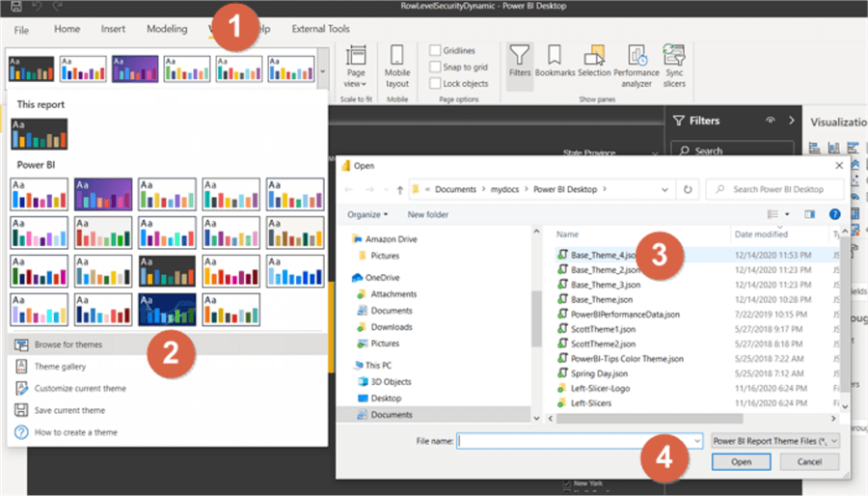The width and height of the screenshot is (868, 496).
Task: Select Amazon Drive in navigation tree
Action: coord(391,239)
